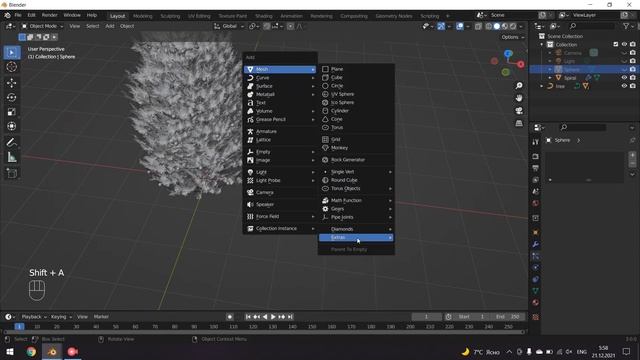
Task: Open the Add menu in viewport header
Action: (x=110, y=26)
